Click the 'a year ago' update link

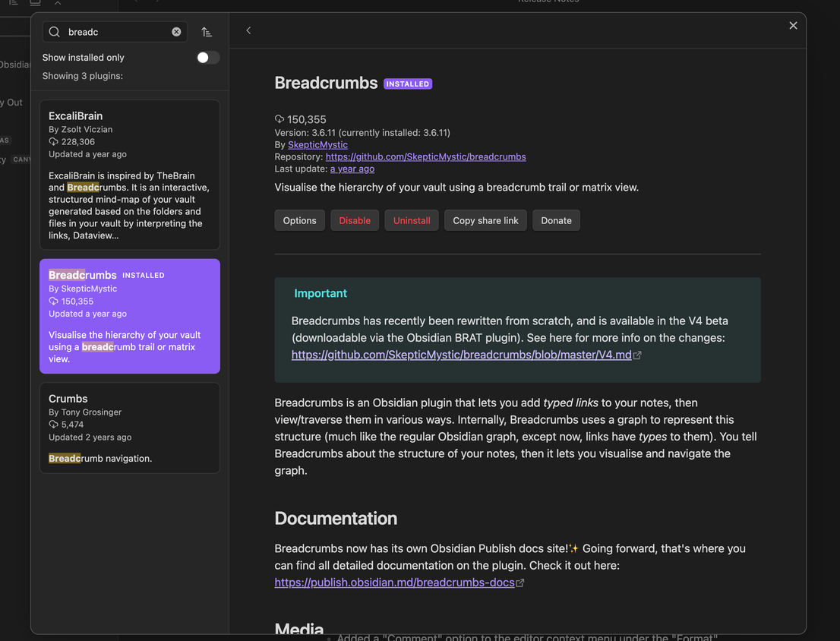click(352, 169)
